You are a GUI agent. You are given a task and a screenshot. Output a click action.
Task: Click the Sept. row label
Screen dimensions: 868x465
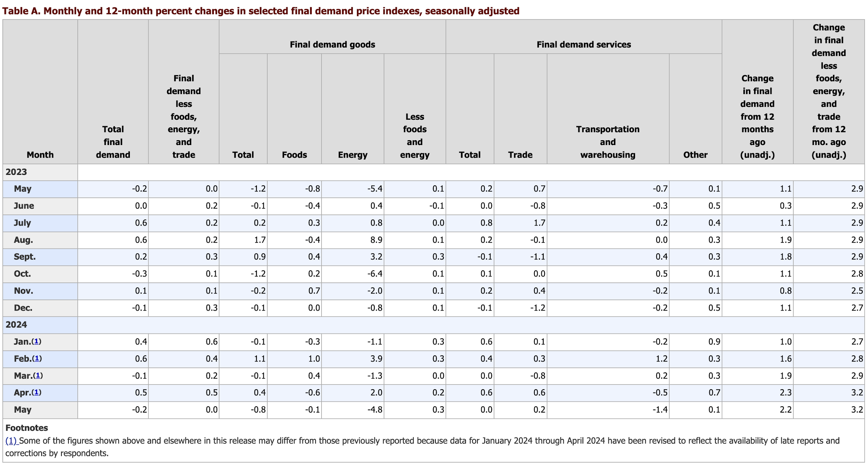click(25, 257)
